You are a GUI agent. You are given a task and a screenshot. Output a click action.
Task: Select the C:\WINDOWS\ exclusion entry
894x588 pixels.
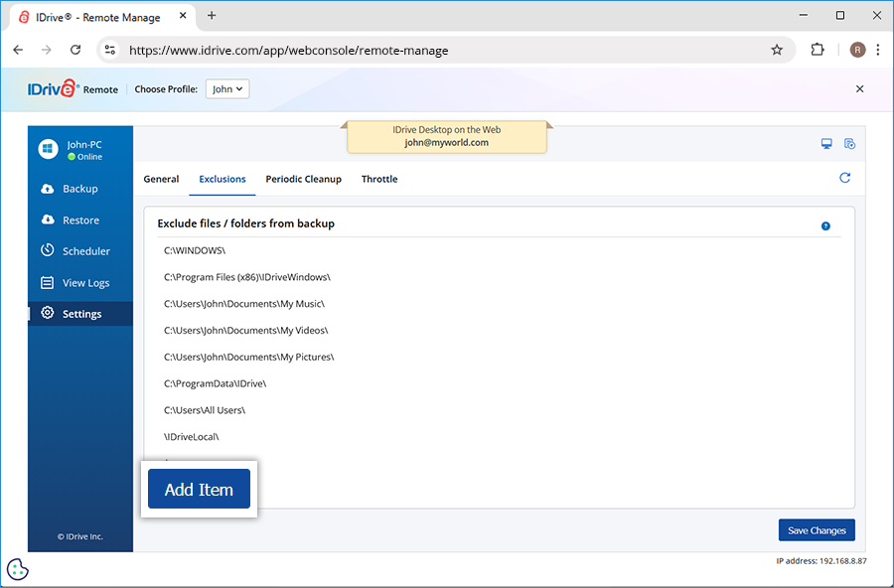(x=195, y=250)
